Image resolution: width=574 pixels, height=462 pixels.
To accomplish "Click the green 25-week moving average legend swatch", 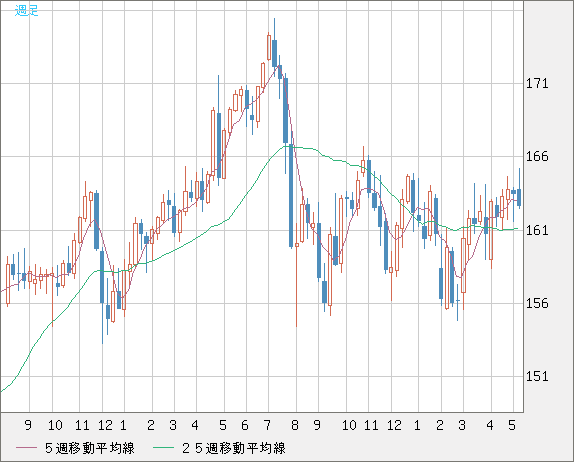I will click(163, 448).
